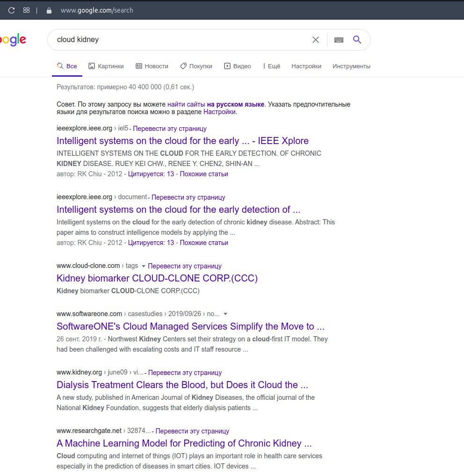Open 'Dialysis Treatment Clears the Blood' result

coord(182,385)
